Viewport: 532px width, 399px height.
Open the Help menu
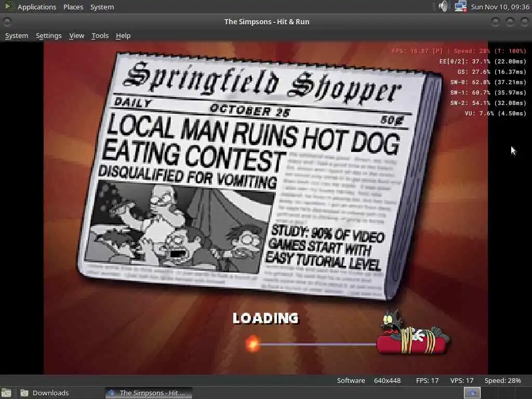coord(123,36)
